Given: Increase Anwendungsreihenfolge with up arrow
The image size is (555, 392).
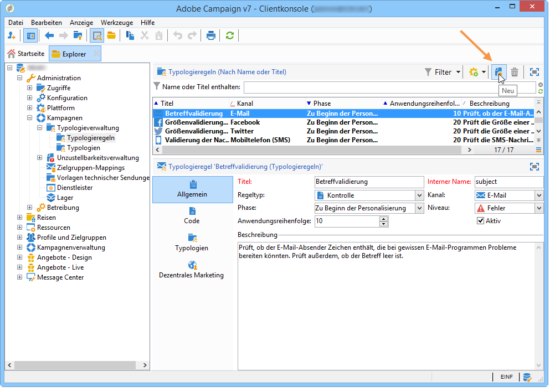Looking at the screenshot, I should 384,219.
